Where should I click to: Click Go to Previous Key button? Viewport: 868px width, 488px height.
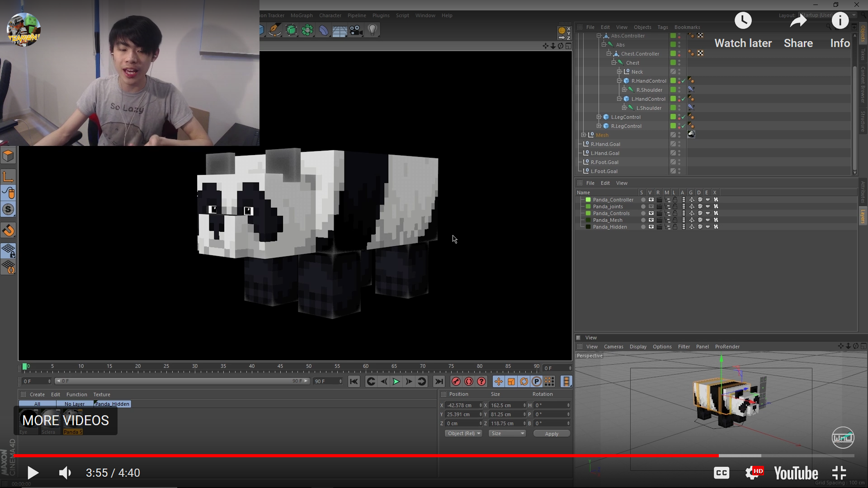click(x=371, y=382)
